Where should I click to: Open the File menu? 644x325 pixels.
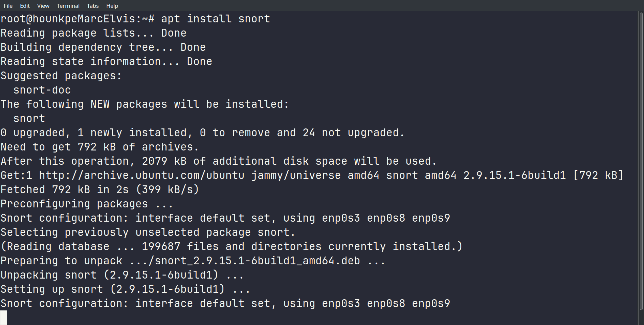8,6
